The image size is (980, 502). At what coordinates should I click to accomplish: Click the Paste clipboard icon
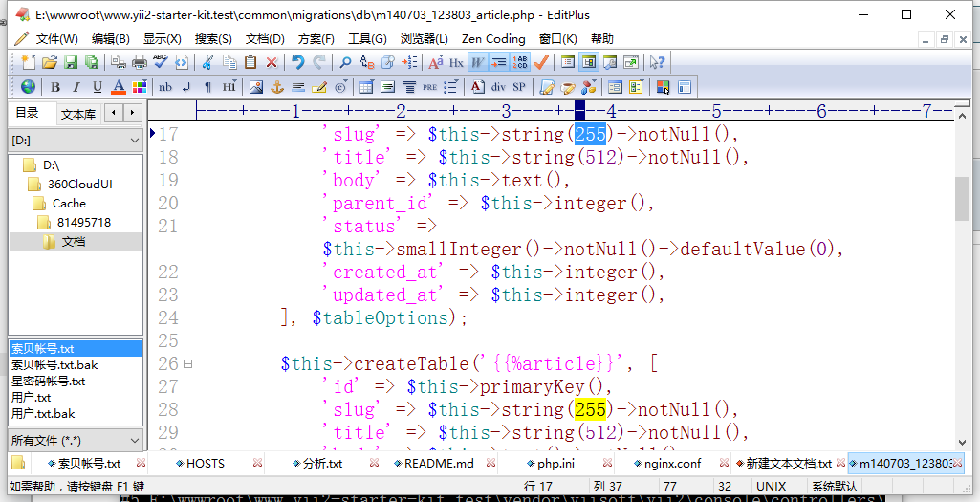250,62
